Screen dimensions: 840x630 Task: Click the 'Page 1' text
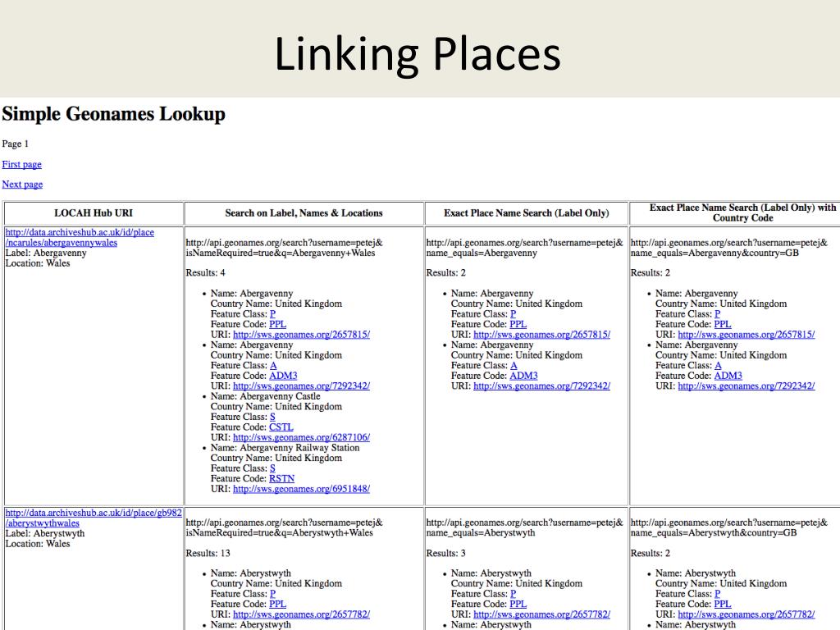(15, 144)
